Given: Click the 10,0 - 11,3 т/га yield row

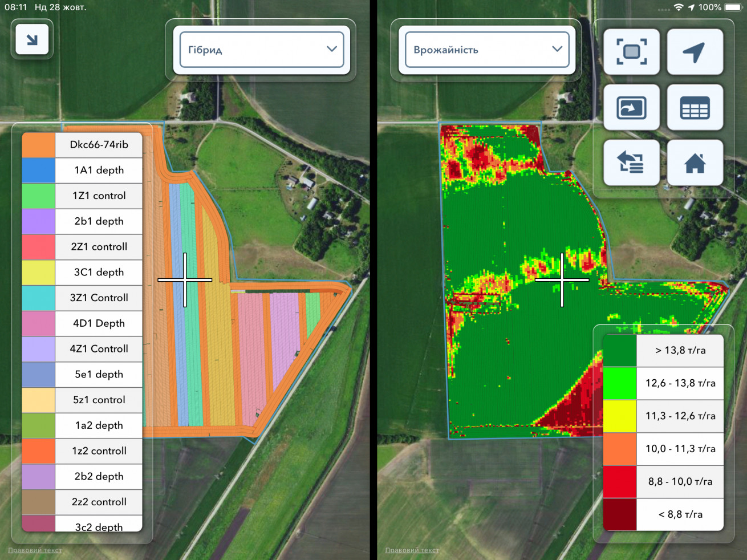Looking at the screenshot, I should coord(663,449).
